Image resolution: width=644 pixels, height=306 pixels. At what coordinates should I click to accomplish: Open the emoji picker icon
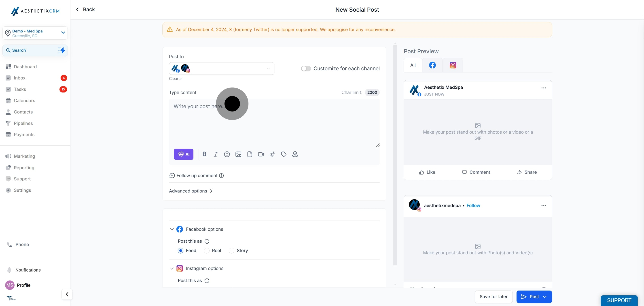click(227, 154)
